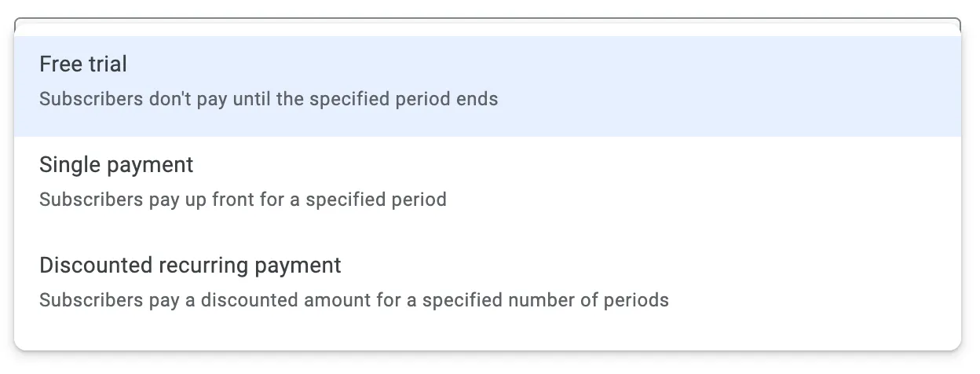Pick the second option in the dropdown list
980x374 pixels.
(x=487, y=181)
